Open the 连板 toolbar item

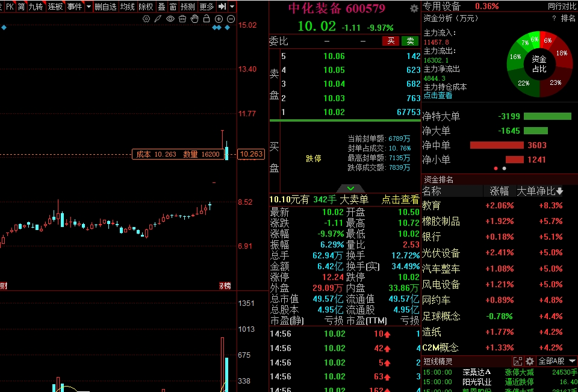pyautogui.click(x=55, y=6)
